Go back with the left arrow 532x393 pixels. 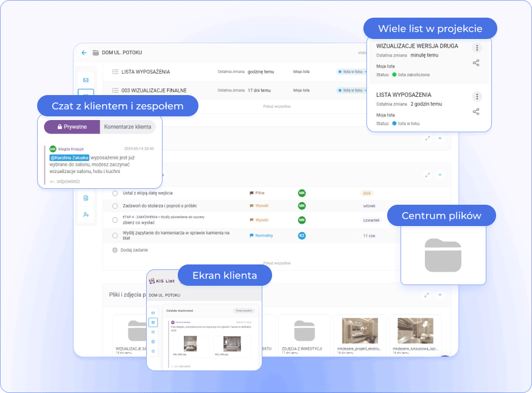coord(84,52)
